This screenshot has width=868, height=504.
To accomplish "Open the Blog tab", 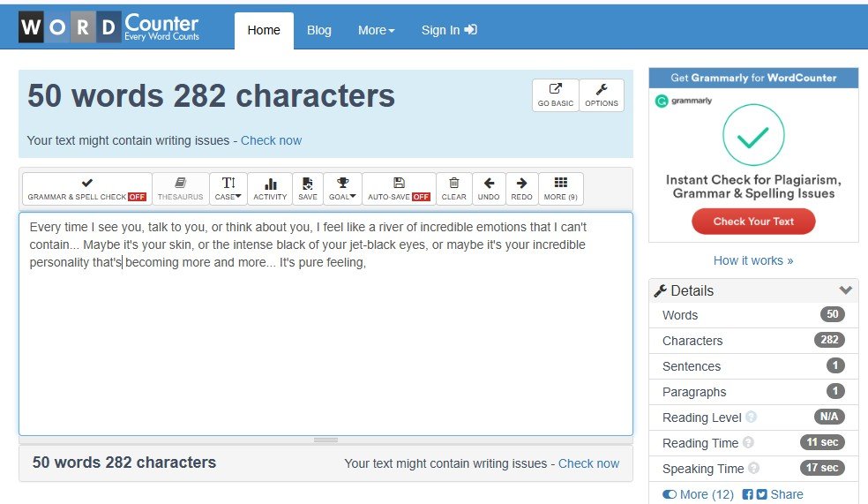I will 318,31.
